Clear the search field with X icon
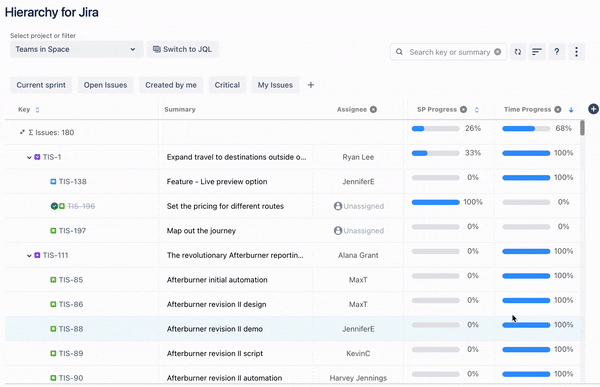600x387 pixels. [x=497, y=52]
